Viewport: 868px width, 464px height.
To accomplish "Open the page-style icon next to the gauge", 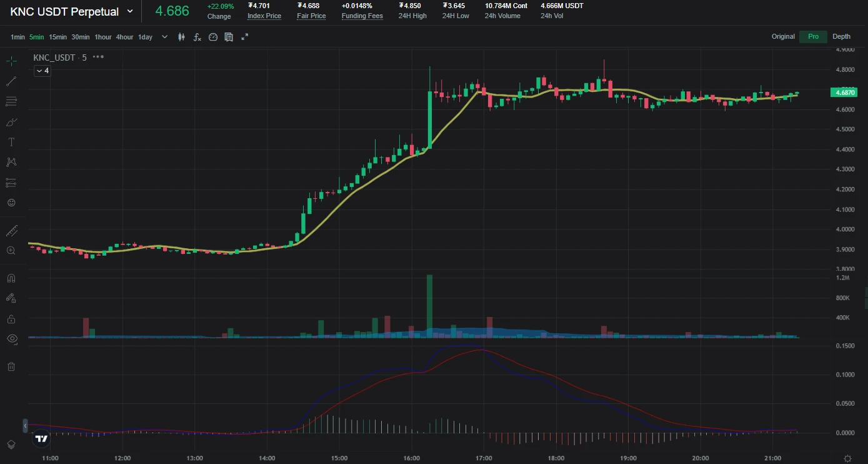I will [x=229, y=37].
